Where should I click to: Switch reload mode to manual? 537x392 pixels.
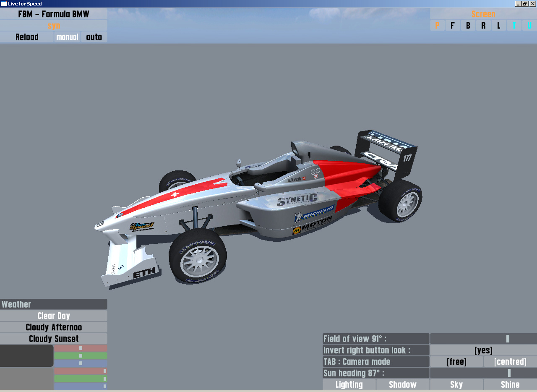point(67,37)
